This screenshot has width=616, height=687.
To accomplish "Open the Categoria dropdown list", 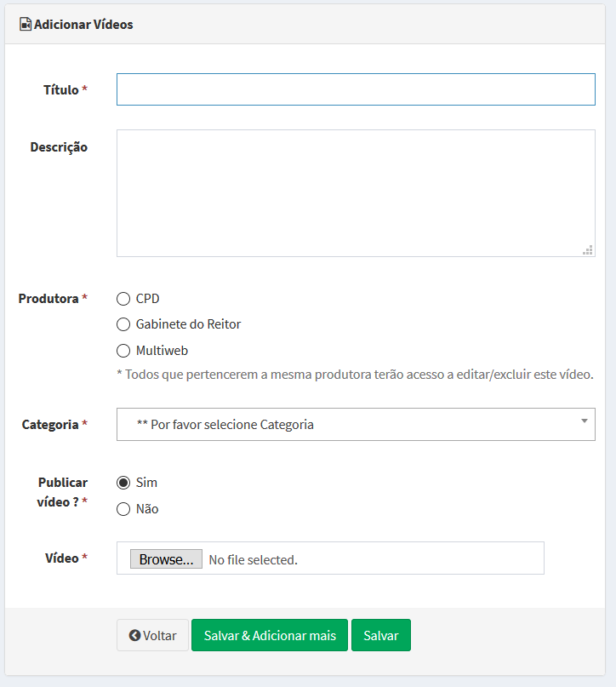I will tap(356, 424).
